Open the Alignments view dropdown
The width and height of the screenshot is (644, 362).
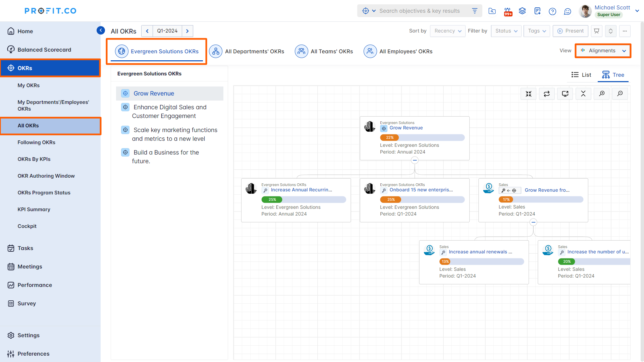603,51
